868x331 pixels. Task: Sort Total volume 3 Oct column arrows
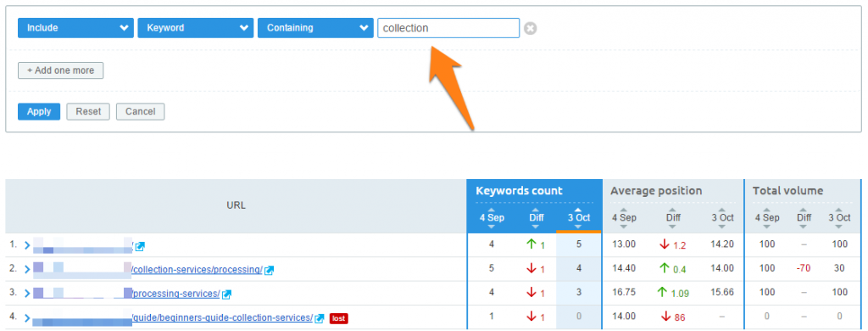[839, 218]
